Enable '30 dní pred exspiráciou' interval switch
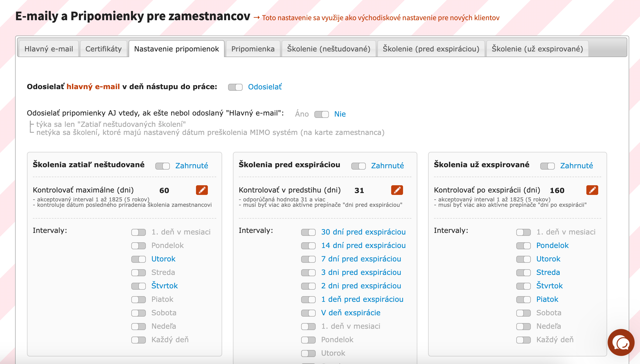 (308, 232)
